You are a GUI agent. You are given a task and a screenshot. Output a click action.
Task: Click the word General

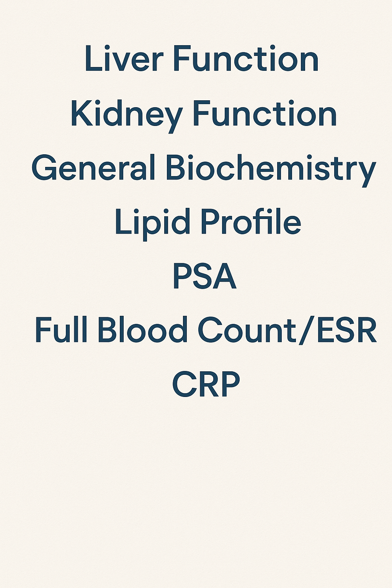pyautogui.click(x=93, y=168)
